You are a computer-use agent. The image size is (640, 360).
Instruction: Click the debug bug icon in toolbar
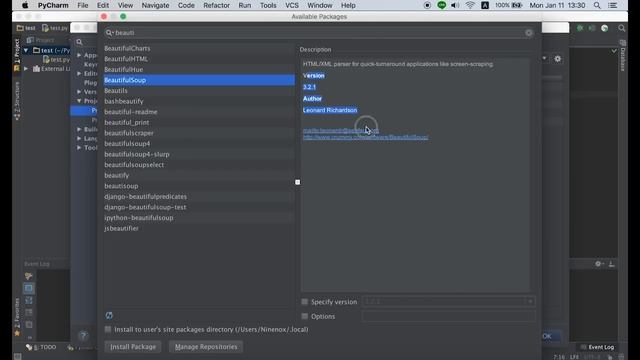click(580, 28)
